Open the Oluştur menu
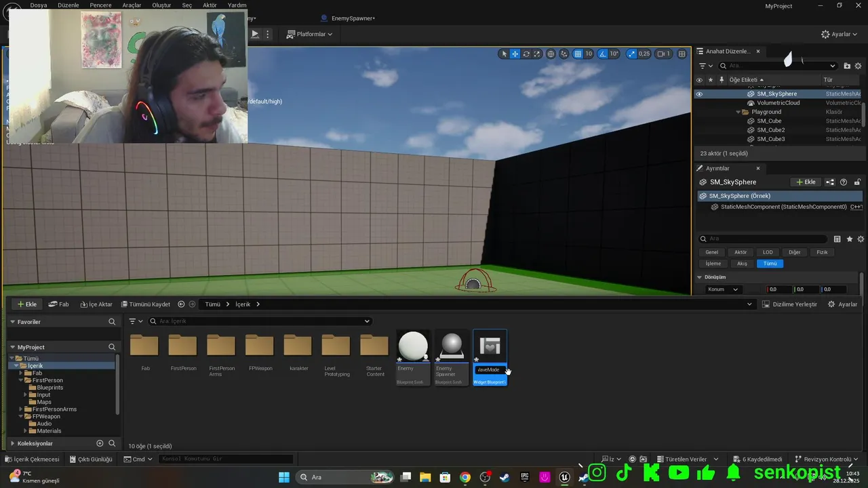This screenshot has height=488, width=868. tap(161, 5)
